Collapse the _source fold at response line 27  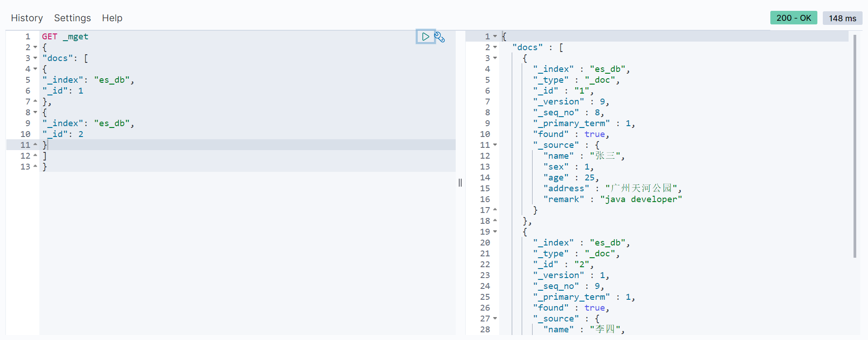pyautogui.click(x=495, y=319)
